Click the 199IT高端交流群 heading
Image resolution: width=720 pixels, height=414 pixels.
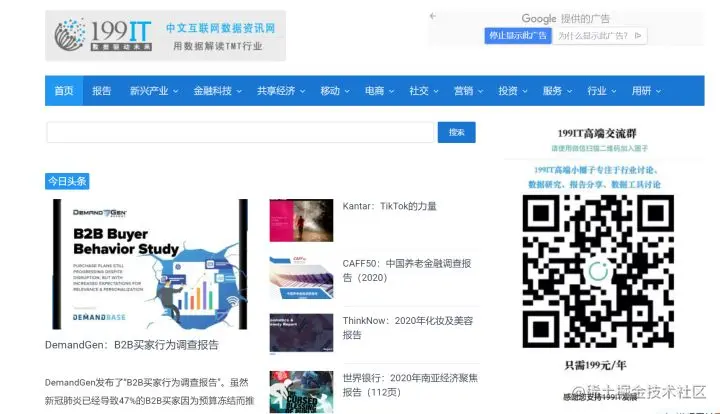tap(597, 134)
